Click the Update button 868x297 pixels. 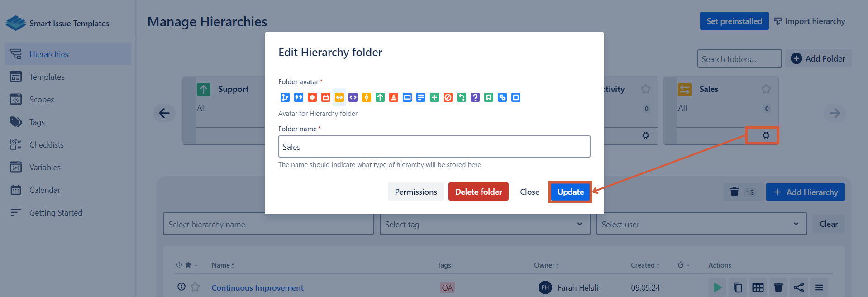click(x=570, y=192)
